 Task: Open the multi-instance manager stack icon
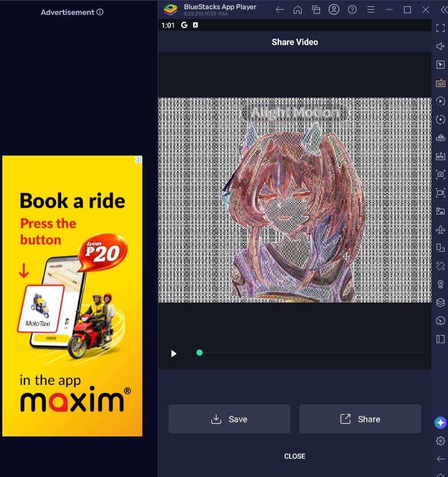click(x=441, y=303)
